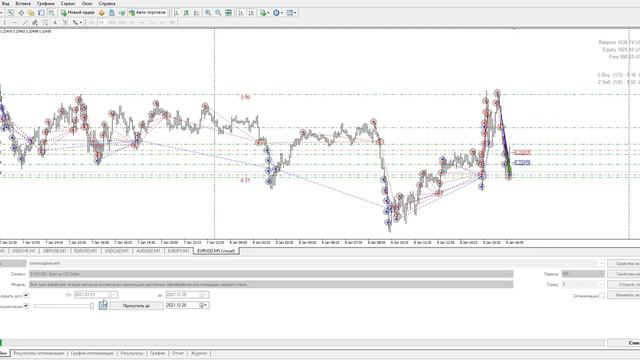640x360 pixels.
Task: Enable the Оптимизация checkbox
Action: (602, 295)
